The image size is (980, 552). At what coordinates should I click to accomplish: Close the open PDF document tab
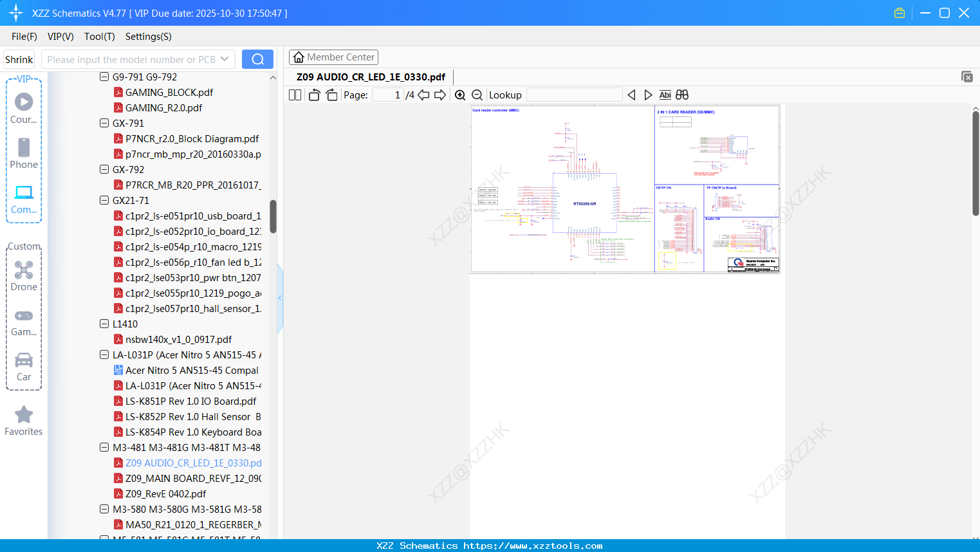coord(966,77)
